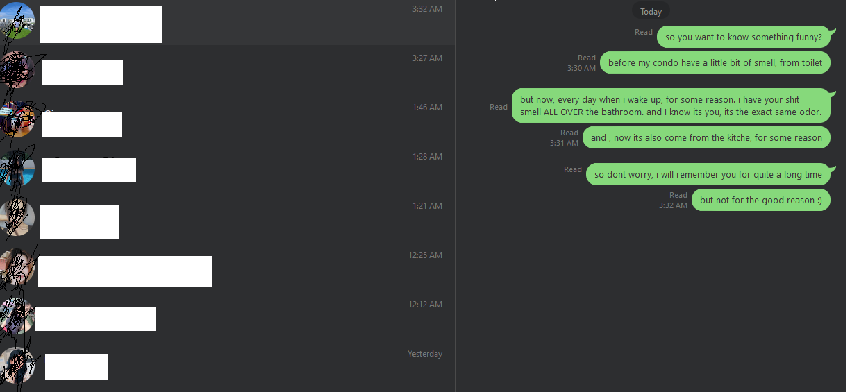Click the avatar of the Yesterday chat
This screenshot has height=392, width=868.
(17, 366)
